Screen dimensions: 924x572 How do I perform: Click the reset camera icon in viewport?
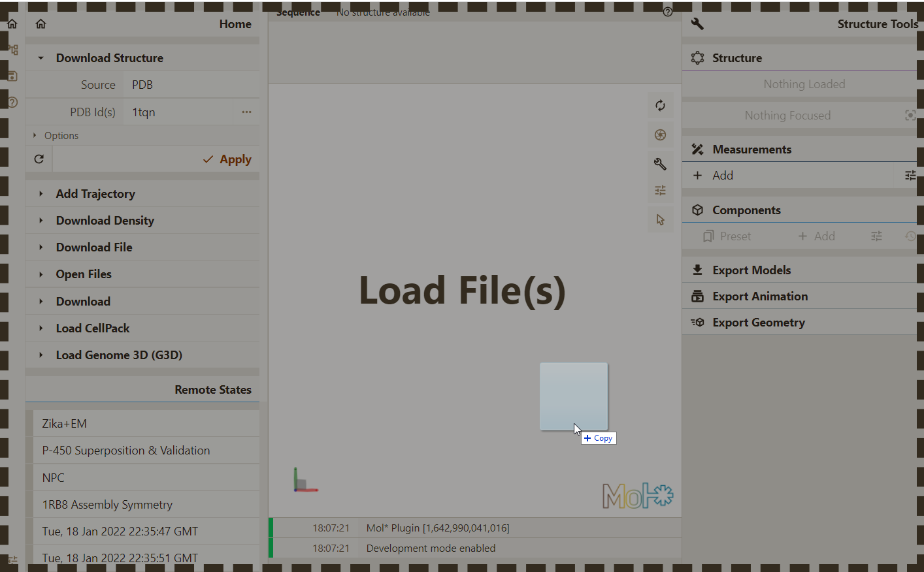coord(660,106)
